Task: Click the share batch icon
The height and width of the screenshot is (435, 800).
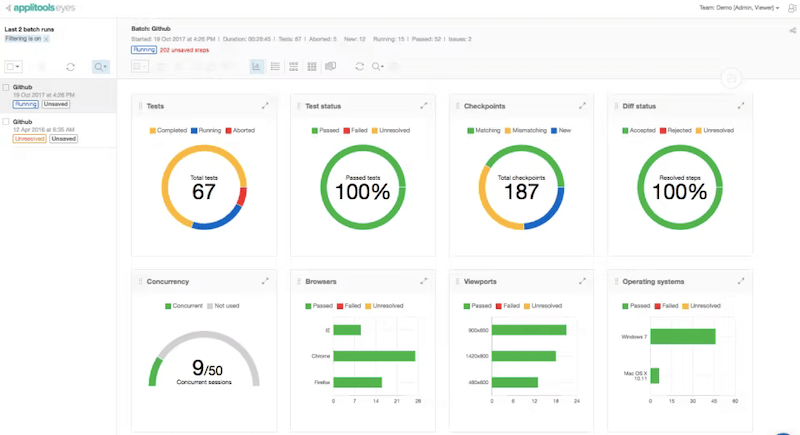Action: pos(792,31)
